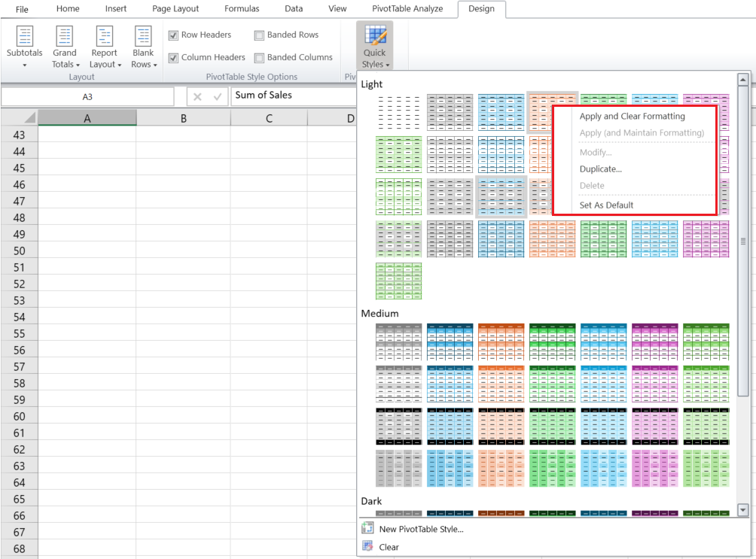Click the Clear style icon
This screenshot has width=756, height=559.
click(367, 546)
